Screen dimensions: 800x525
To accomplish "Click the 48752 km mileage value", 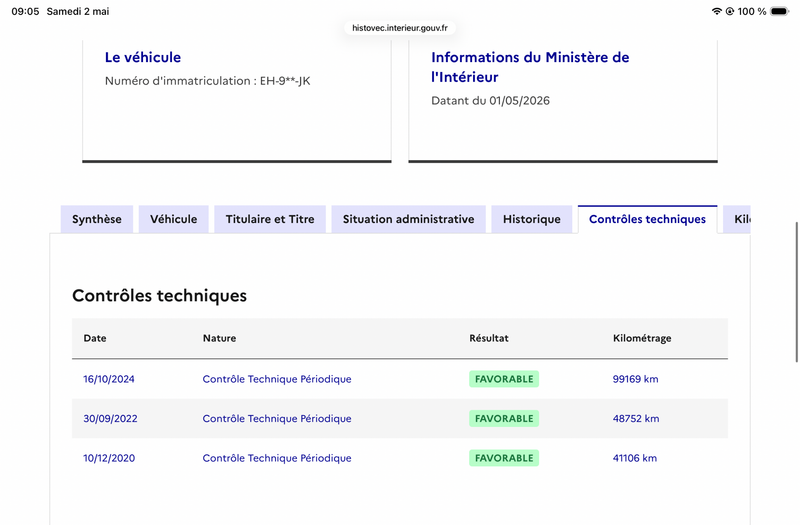I will click(636, 419).
